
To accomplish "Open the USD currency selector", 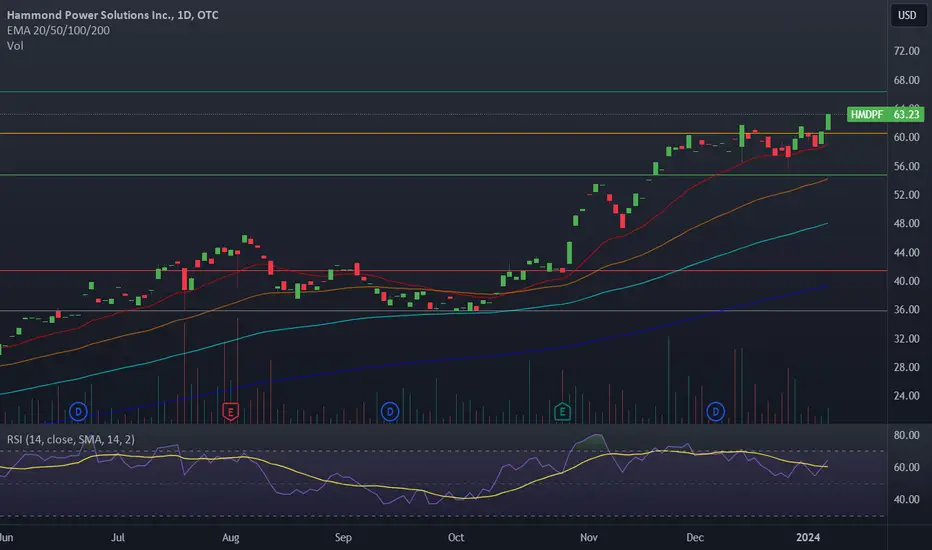I will click(907, 15).
